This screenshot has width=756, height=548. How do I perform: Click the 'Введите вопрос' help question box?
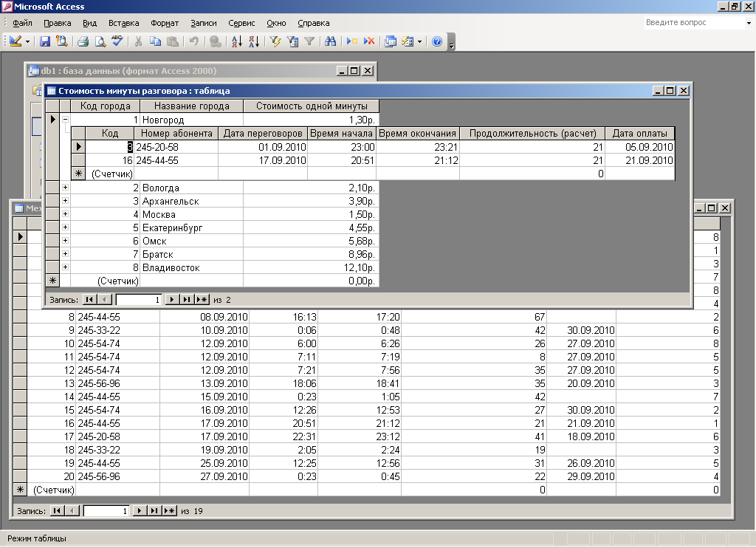pyautogui.click(x=694, y=22)
